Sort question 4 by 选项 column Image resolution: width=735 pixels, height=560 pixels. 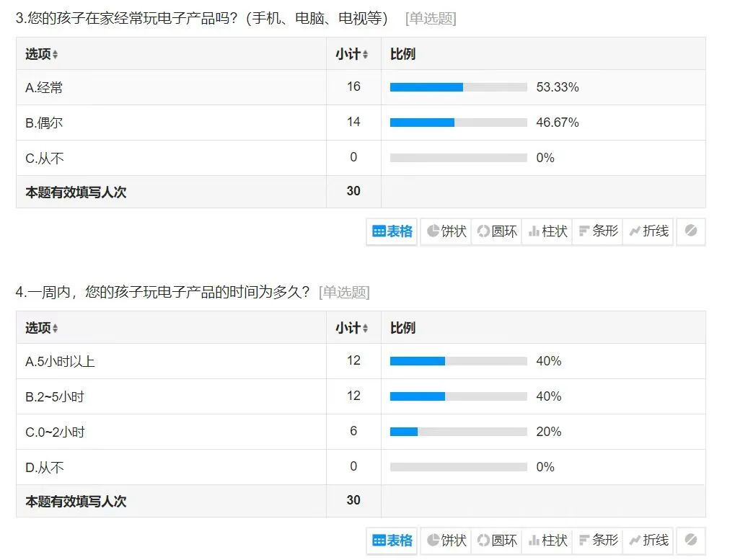[41, 328]
